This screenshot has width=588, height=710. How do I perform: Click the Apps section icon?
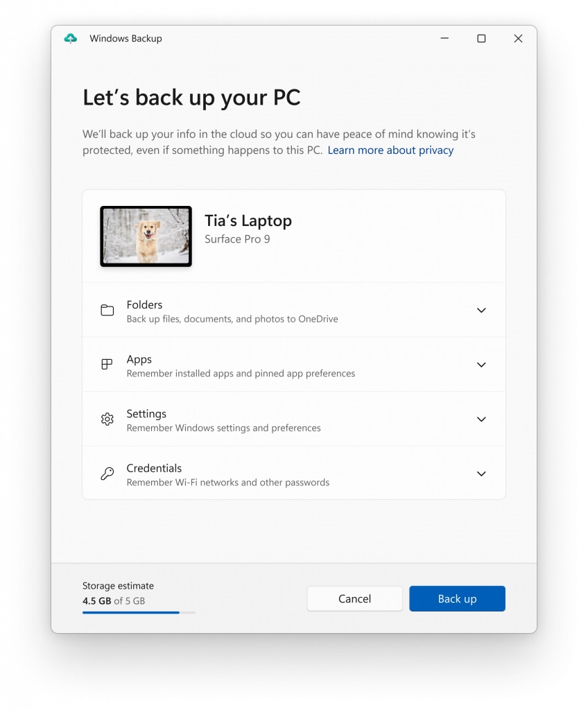[107, 364]
